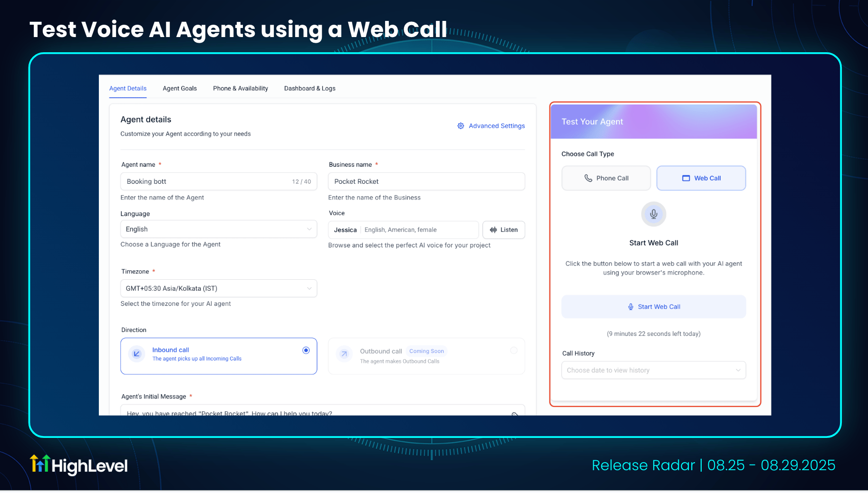The image size is (868, 493).
Task: Click the Inbound call arrow icon
Action: [136, 354]
